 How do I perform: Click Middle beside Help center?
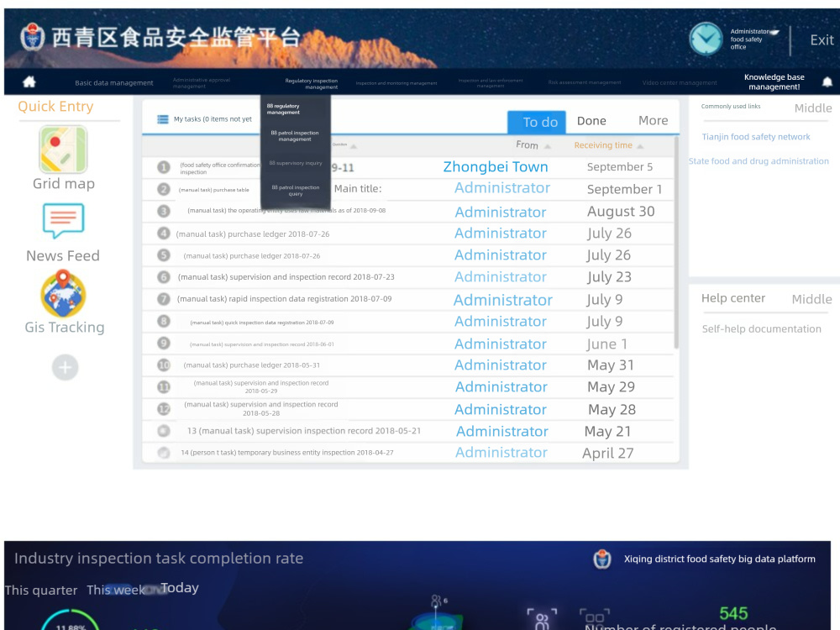pos(811,299)
